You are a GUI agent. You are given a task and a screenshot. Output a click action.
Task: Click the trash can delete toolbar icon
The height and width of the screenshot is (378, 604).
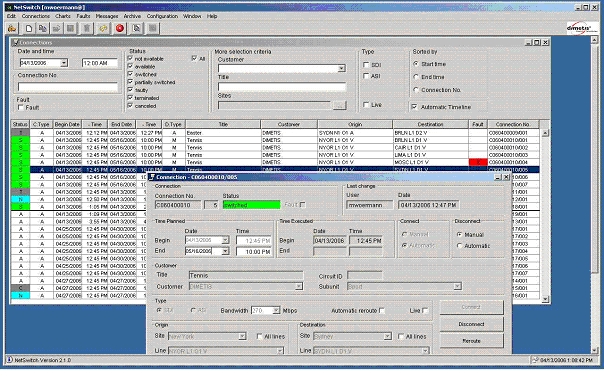point(87,29)
